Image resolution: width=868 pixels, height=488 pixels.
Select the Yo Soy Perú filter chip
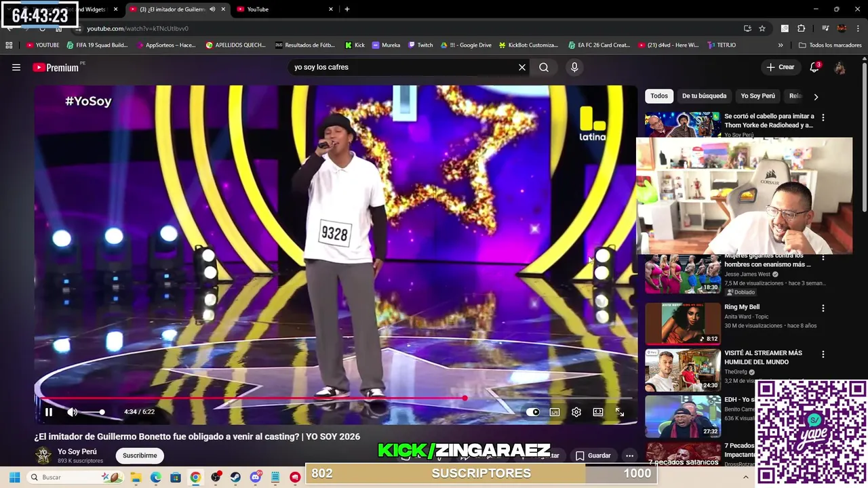tap(757, 96)
